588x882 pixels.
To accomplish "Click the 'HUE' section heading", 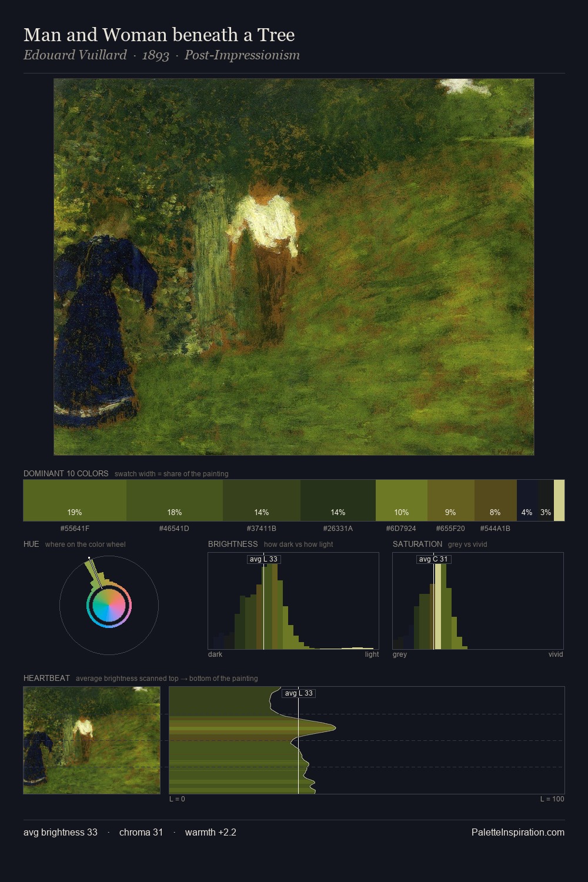I will (x=31, y=544).
